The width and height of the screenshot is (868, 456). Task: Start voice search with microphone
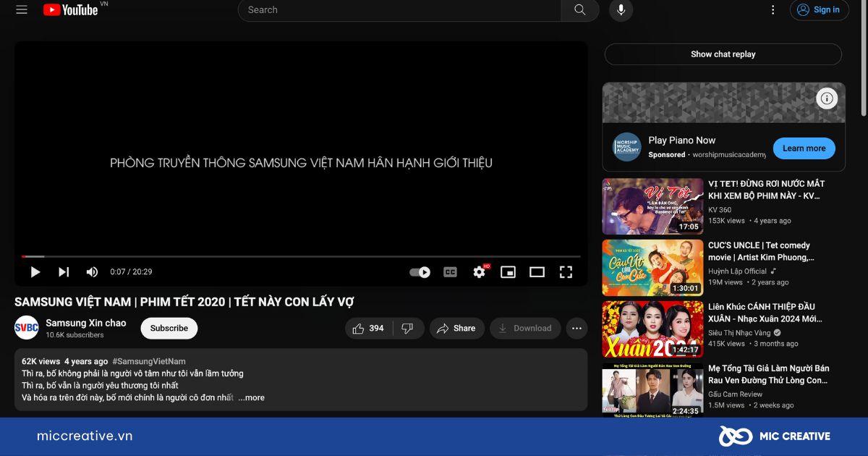(x=621, y=10)
